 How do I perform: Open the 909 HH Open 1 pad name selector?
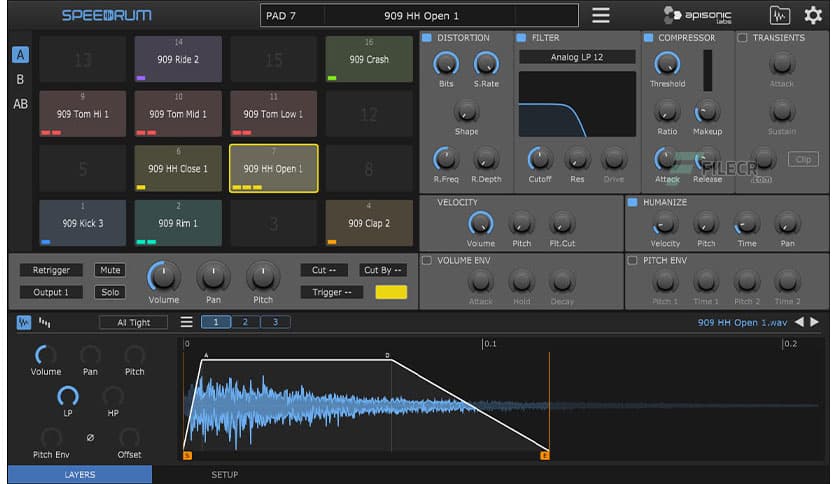click(x=421, y=15)
